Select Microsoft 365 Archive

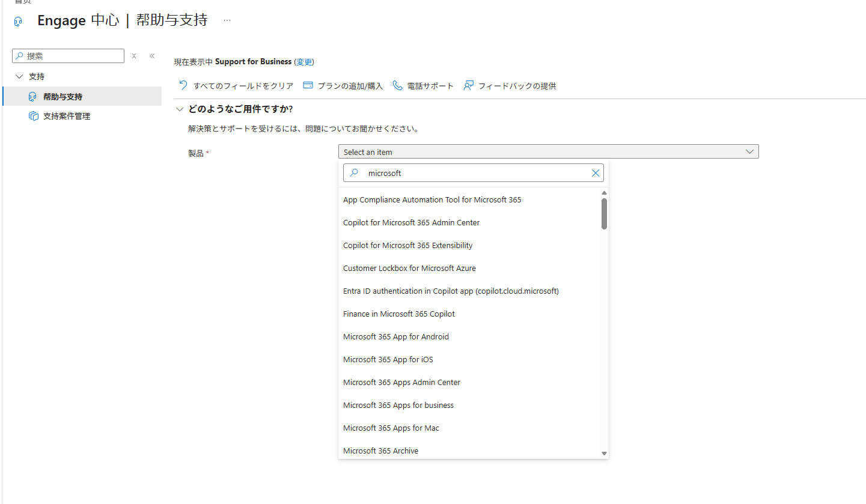coord(469,451)
